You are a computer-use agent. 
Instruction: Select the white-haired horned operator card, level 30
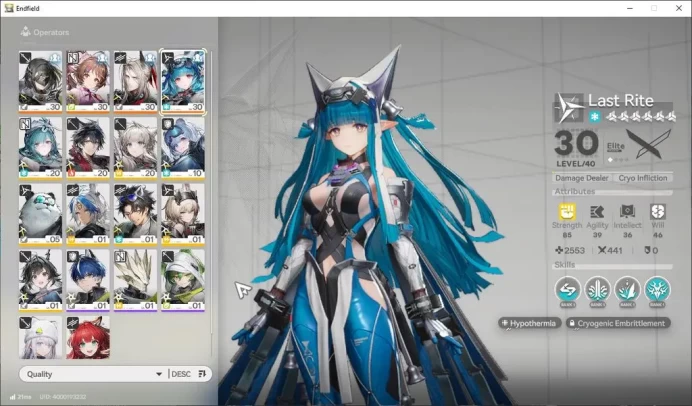135,81
